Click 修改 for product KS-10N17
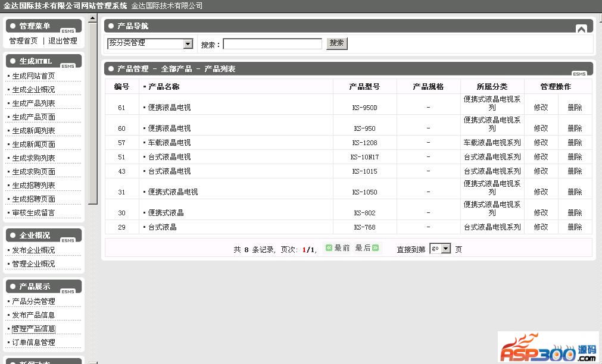The height and width of the screenshot is (364, 602). [x=541, y=157]
